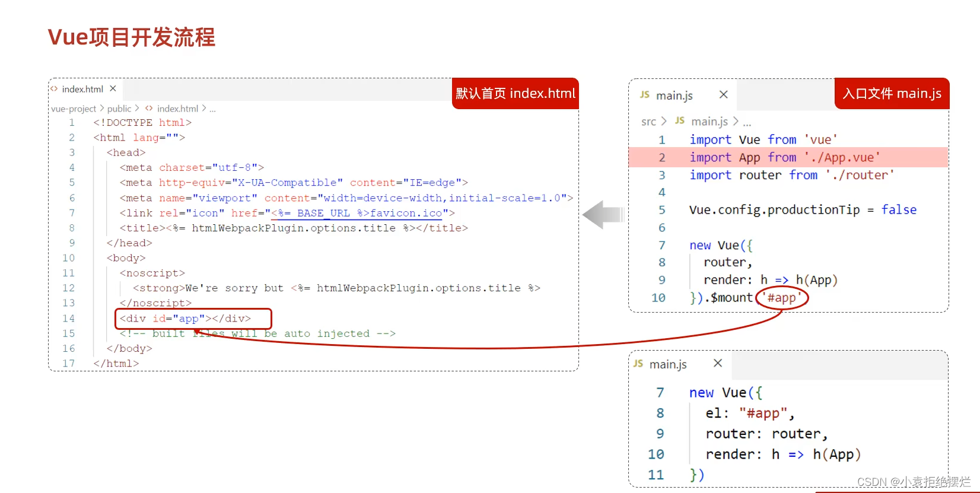The height and width of the screenshot is (493, 980).
Task: Click 'new Vue({' in lower main.js
Action: pos(726,393)
